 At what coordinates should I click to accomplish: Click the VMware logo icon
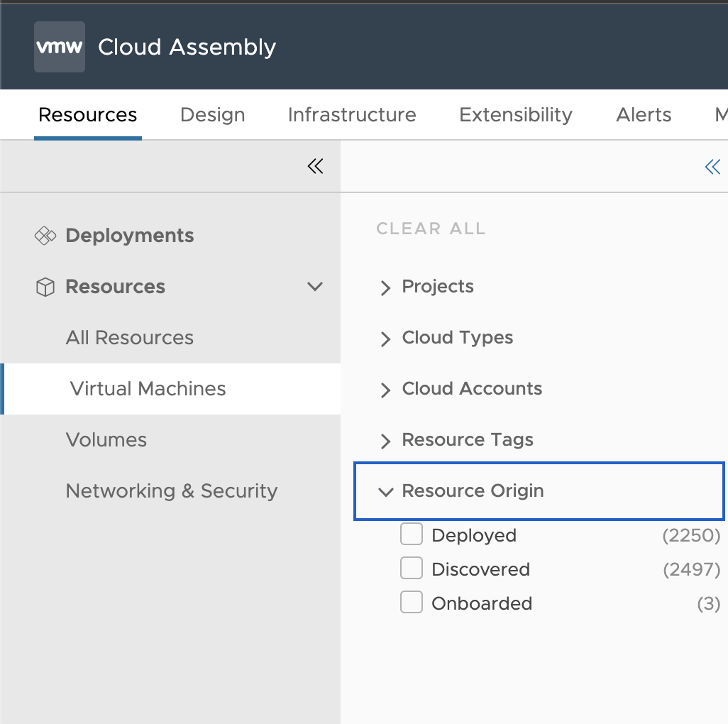(60, 47)
